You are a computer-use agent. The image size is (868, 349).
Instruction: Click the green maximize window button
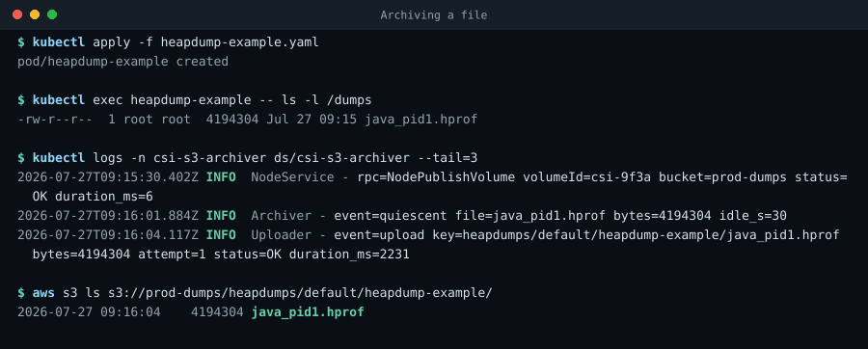tap(52, 14)
